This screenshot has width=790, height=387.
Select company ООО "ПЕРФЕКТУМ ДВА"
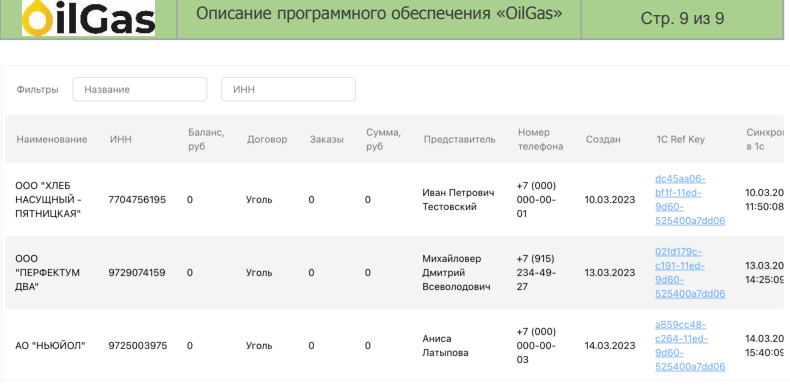pyautogui.click(x=47, y=273)
